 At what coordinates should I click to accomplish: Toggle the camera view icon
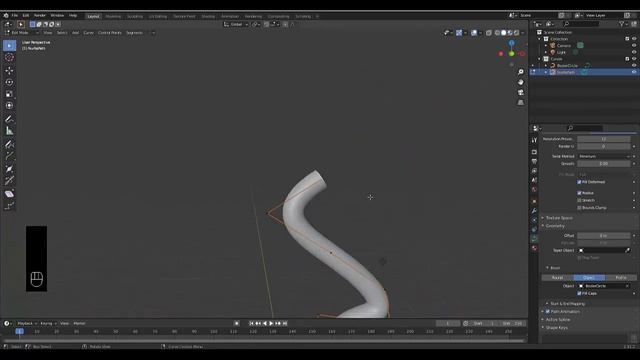[521, 92]
